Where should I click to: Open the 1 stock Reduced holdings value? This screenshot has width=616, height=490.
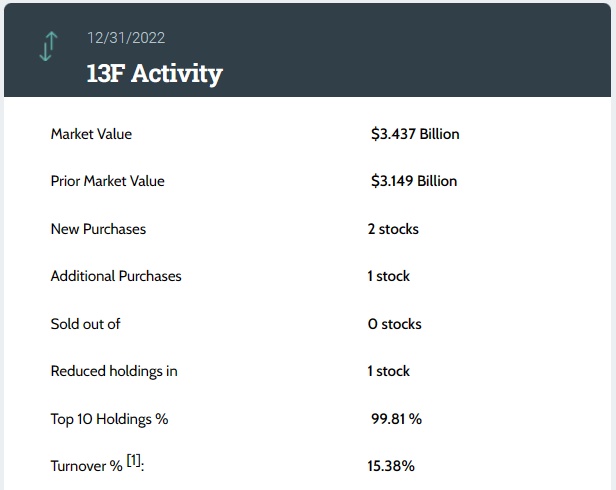pos(389,371)
